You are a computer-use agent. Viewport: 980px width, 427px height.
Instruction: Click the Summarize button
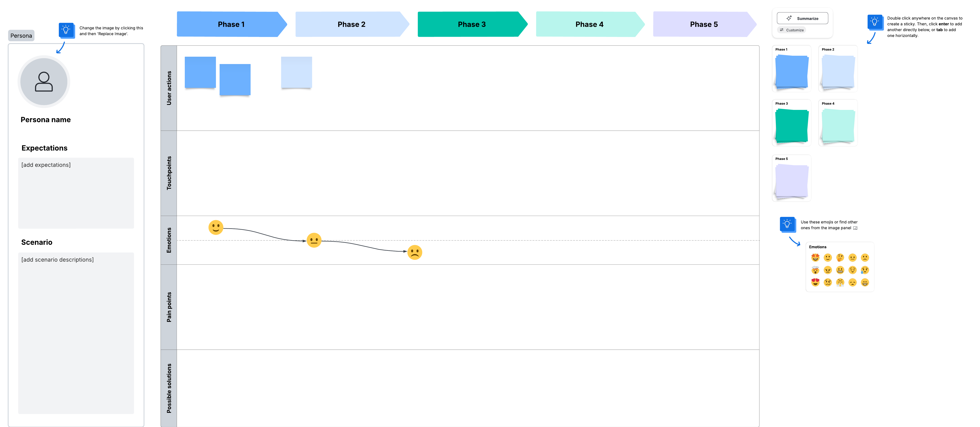coord(802,18)
